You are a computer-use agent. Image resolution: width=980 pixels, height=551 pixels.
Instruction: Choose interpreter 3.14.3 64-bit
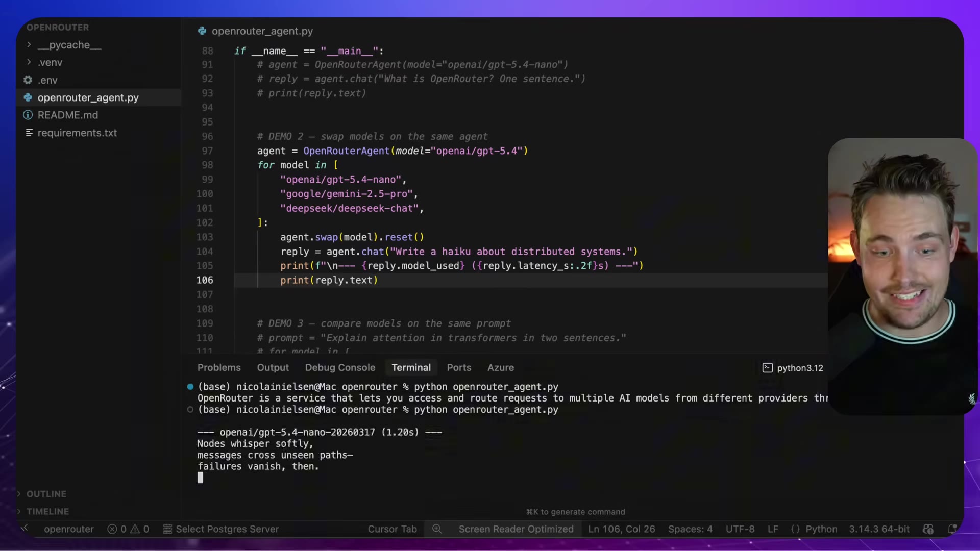point(879,529)
